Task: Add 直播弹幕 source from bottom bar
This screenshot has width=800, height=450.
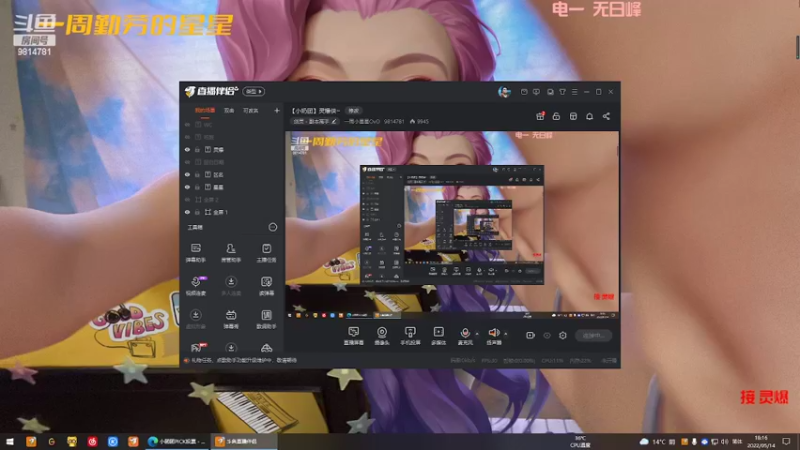Action: point(354,336)
